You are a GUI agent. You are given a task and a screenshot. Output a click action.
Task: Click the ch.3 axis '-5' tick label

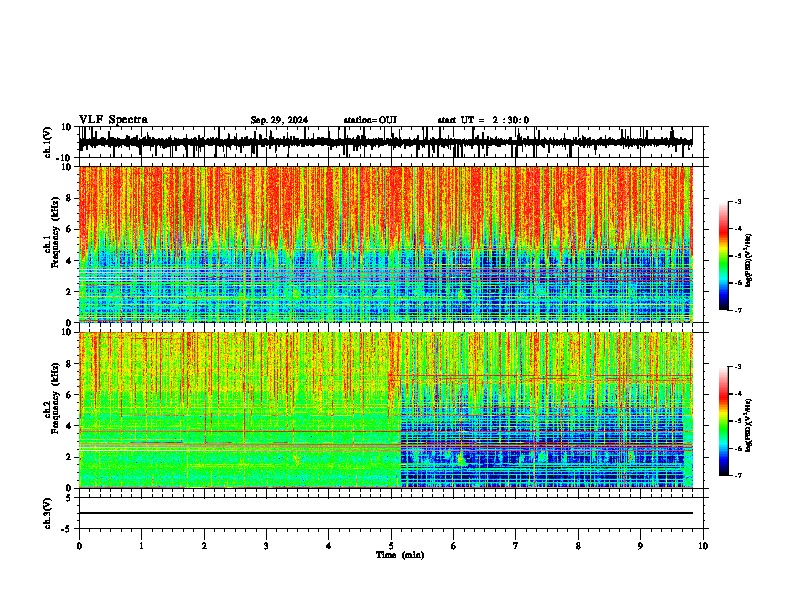click(68, 529)
